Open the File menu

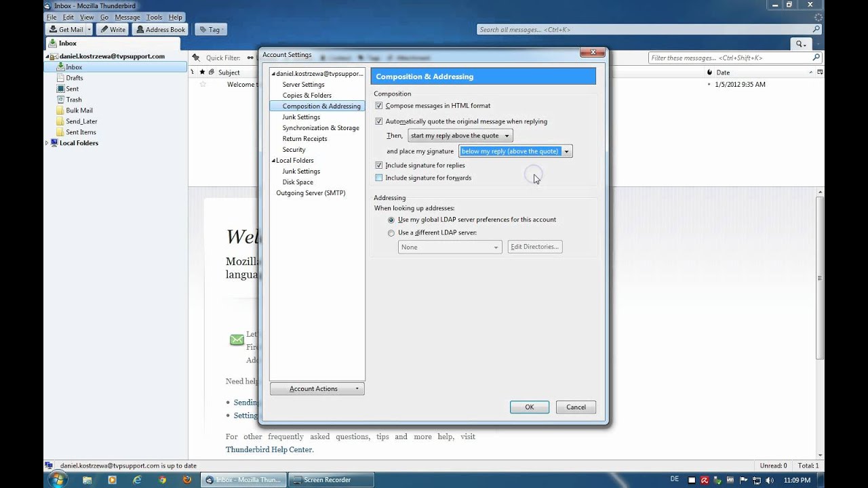(x=52, y=17)
